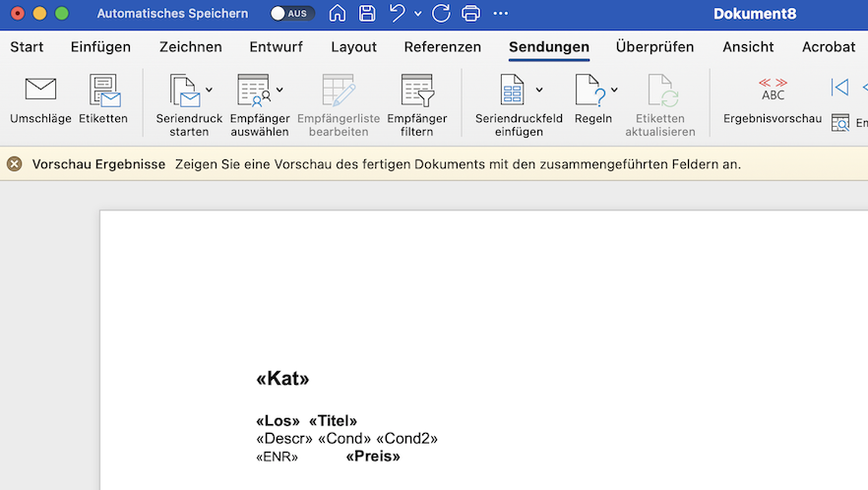Open the Seriendruckfeld einfügen dropdown arrow
Viewport: 868px width, 490px height.
[x=539, y=90]
